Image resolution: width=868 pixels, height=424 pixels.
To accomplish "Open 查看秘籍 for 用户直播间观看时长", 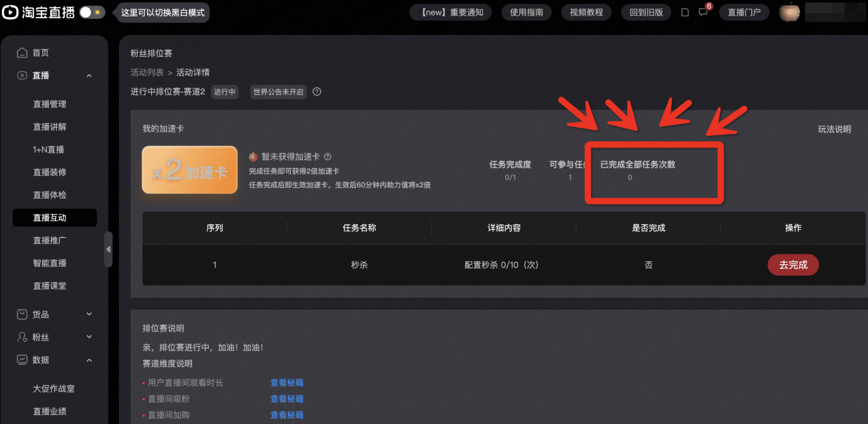I will (287, 382).
